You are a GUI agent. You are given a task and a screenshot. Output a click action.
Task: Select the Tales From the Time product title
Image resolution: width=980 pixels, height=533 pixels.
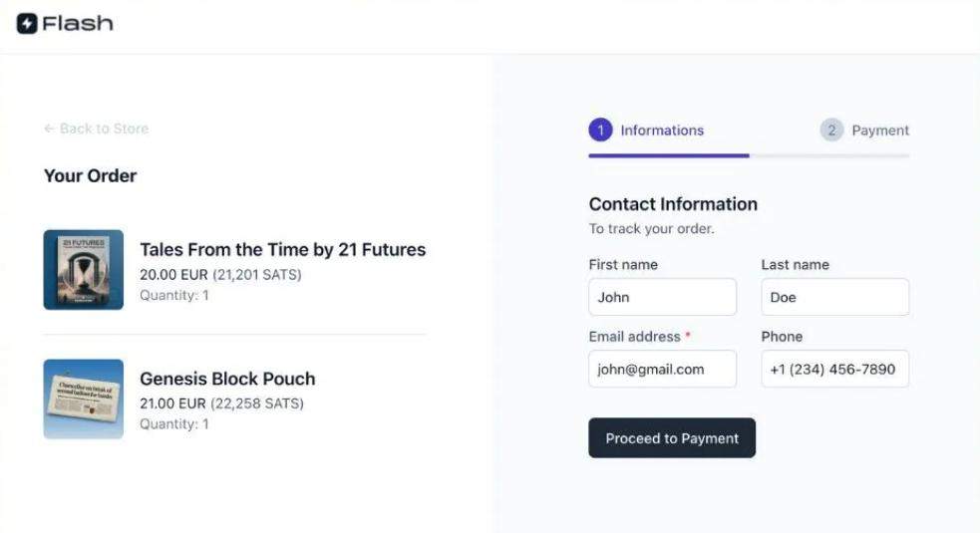point(282,249)
